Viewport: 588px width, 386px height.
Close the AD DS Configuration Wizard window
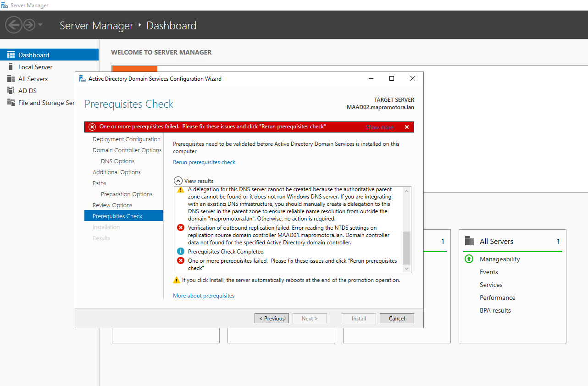pyautogui.click(x=413, y=78)
